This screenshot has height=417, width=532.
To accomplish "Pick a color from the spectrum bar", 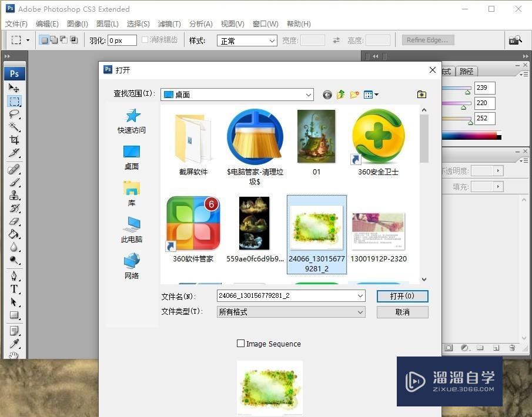I will click(x=470, y=136).
